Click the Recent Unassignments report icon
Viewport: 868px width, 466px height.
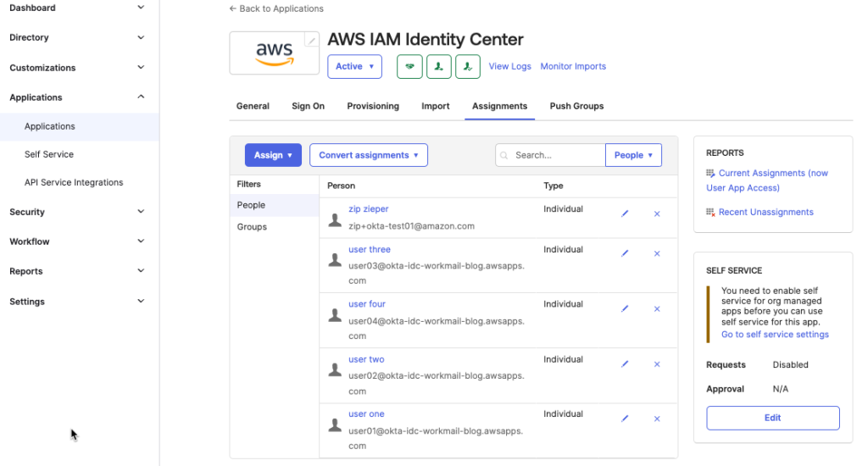pos(710,212)
